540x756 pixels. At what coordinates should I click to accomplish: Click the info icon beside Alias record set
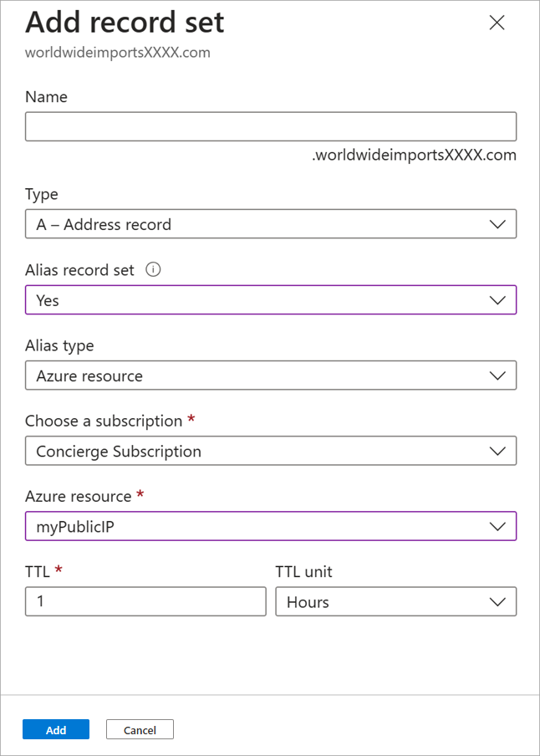(155, 269)
